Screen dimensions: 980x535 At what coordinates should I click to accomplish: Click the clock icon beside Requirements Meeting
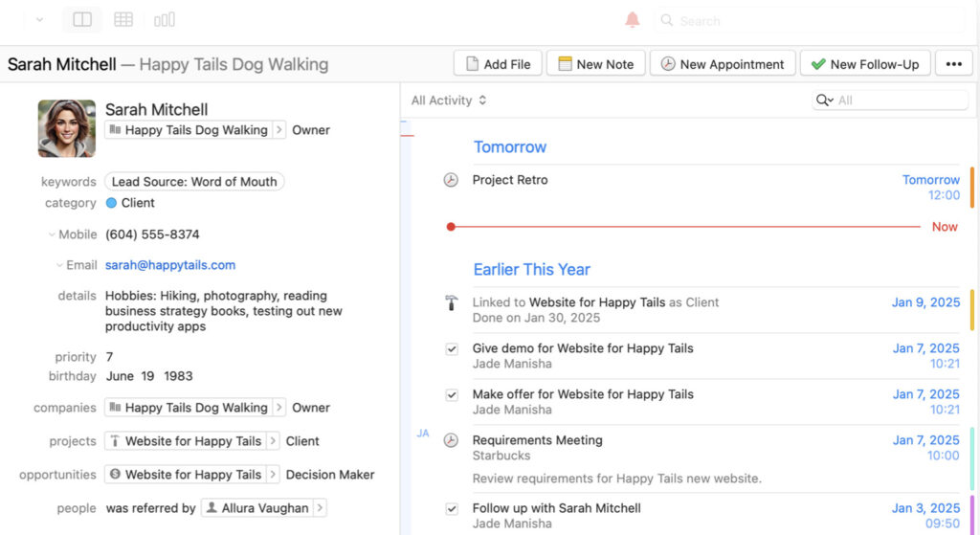click(451, 440)
